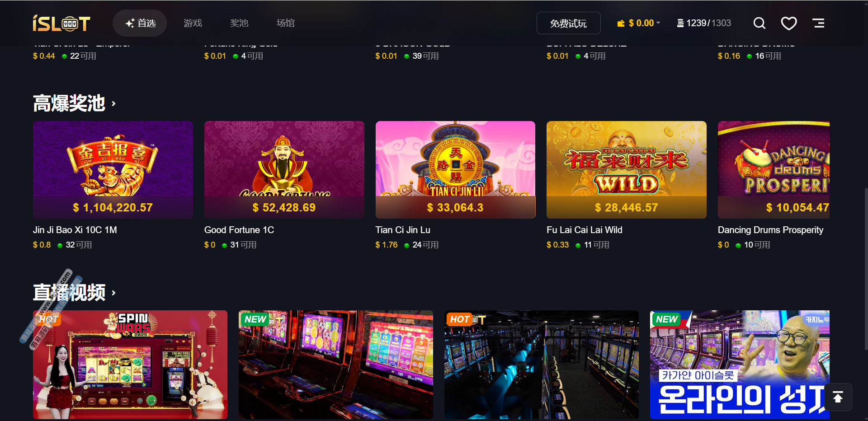
Task: Click the iSLOT logo
Action: coord(61,23)
